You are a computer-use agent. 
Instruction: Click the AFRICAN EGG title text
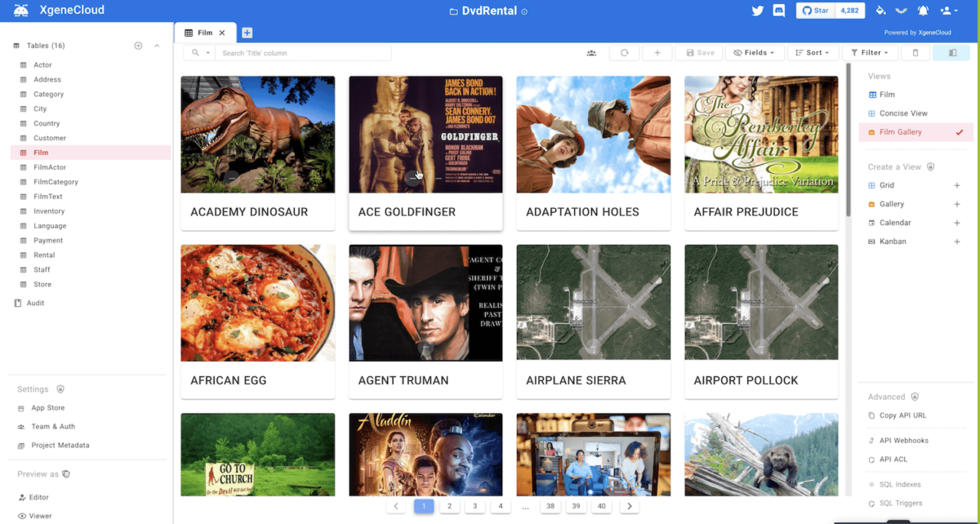(x=229, y=380)
